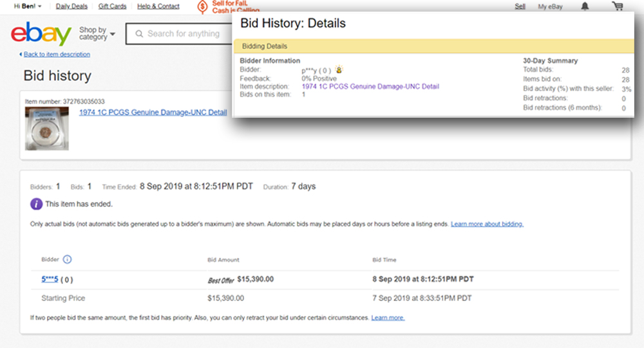Screen dimensions: 644x348
Task: Click the This item has ended message
Action: click(79, 204)
